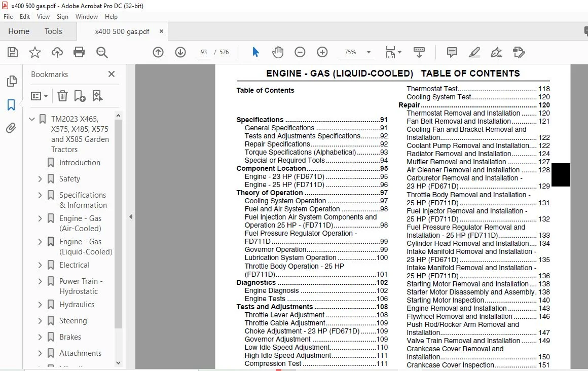
Task: Collapse navigation pane with left arrow
Action: [x=131, y=216]
